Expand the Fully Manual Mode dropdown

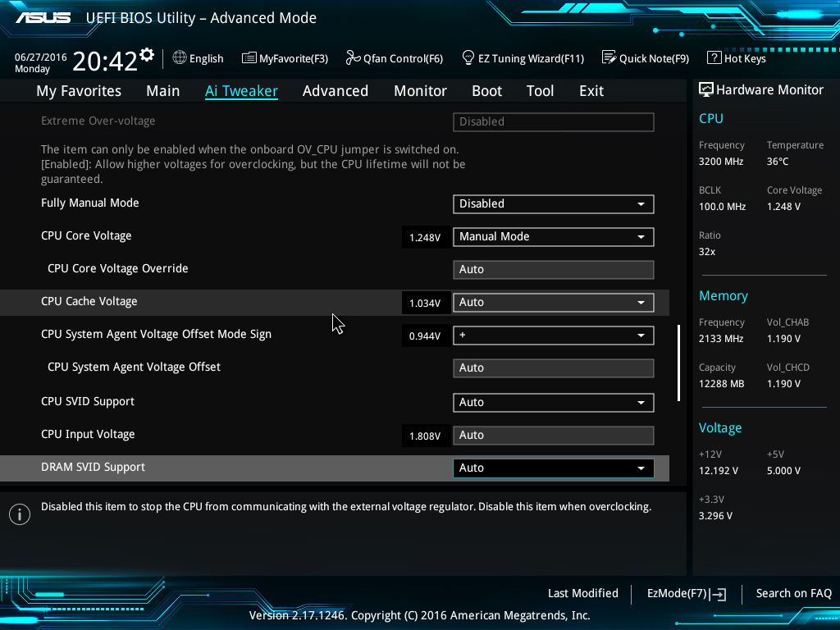[x=553, y=203]
